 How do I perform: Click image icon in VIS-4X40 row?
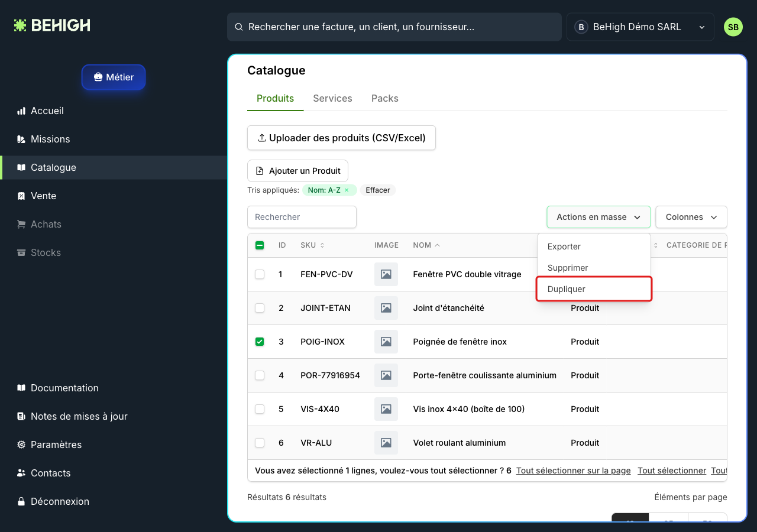pyautogui.click(x=386, y=409)
